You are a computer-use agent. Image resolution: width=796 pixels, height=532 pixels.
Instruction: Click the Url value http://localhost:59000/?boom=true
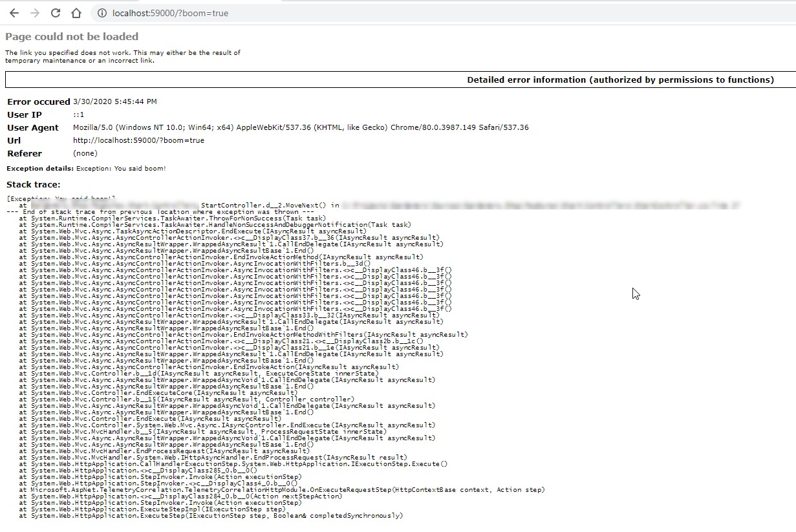tap(138, 140)
